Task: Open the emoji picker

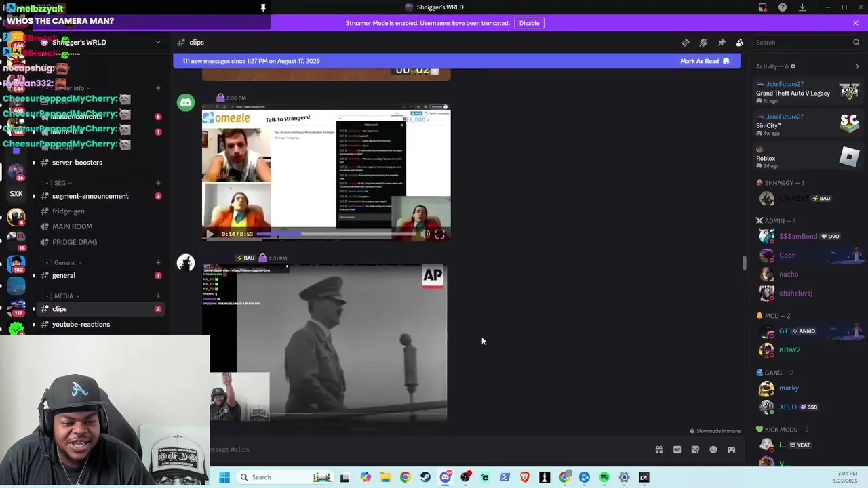Action: (713, 449)
